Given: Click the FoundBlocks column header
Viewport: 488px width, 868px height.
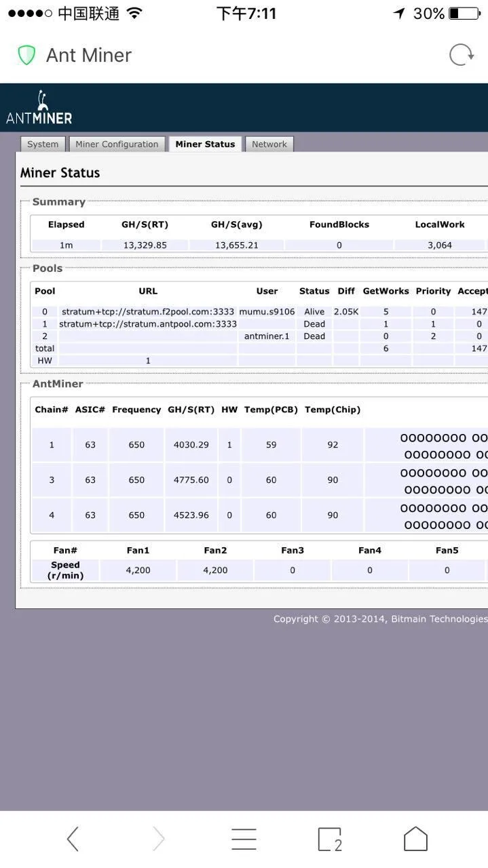Looking at the screenshot, I should pyautogui.click(x=339, y=224).
